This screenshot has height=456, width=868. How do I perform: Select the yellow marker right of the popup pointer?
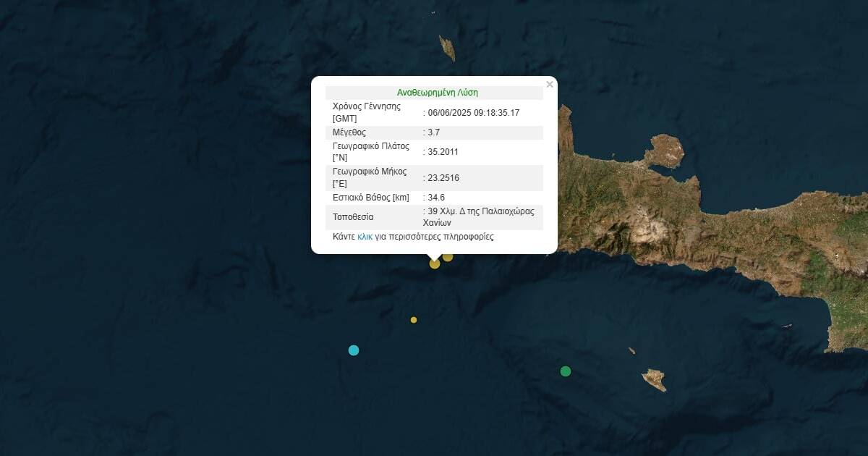click(448, 257)
